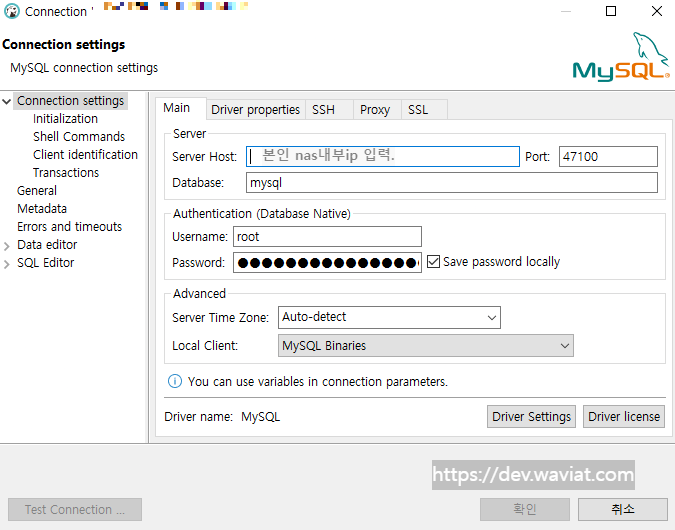Click the Username field containing root
Screen dimensions: 675x530
click(327, 237)
